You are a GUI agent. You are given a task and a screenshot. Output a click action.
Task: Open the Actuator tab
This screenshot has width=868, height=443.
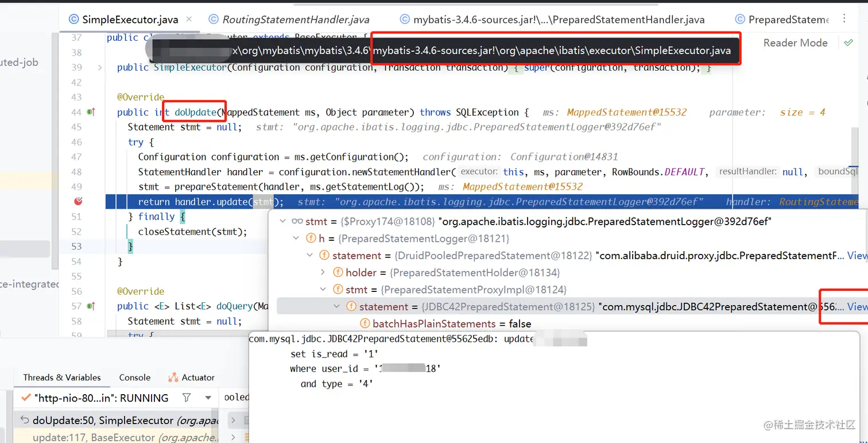(x=192, y=377)
